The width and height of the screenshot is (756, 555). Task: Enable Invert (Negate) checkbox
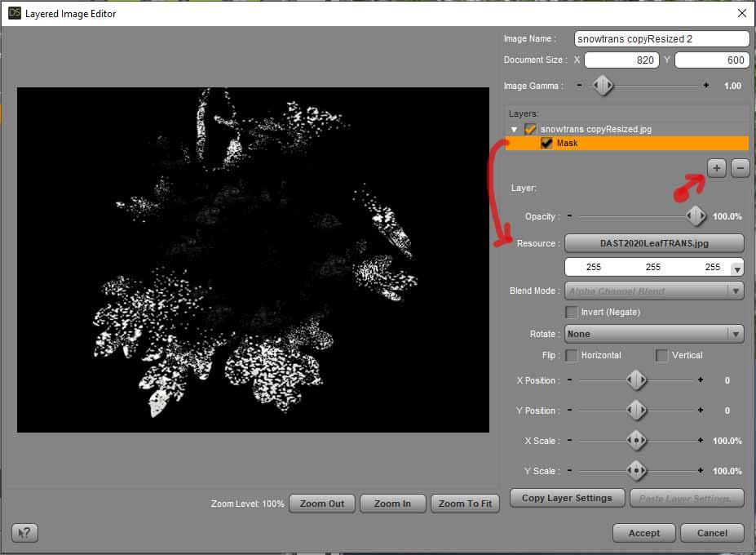(x=572, y=313)
